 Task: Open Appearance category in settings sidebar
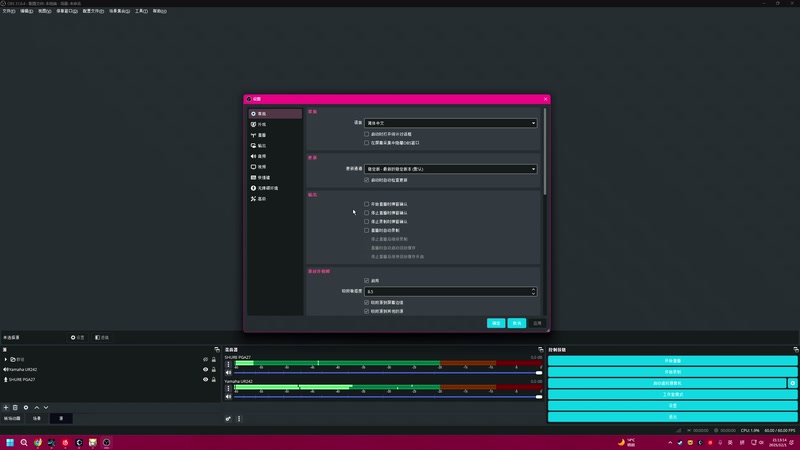[275, 124]
